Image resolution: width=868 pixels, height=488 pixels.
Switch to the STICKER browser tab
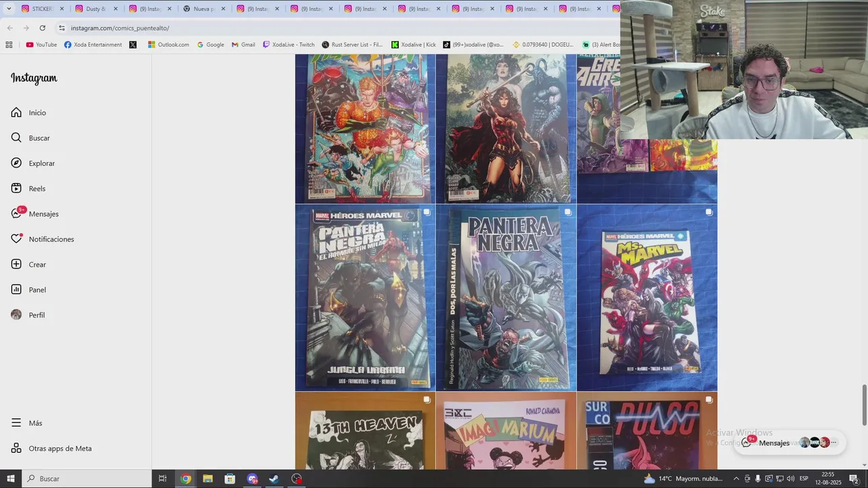42,9
